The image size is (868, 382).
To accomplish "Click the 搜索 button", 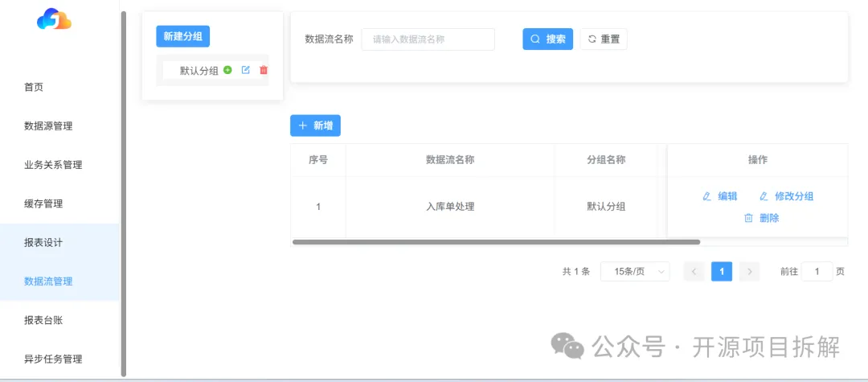I will (547, 39).
